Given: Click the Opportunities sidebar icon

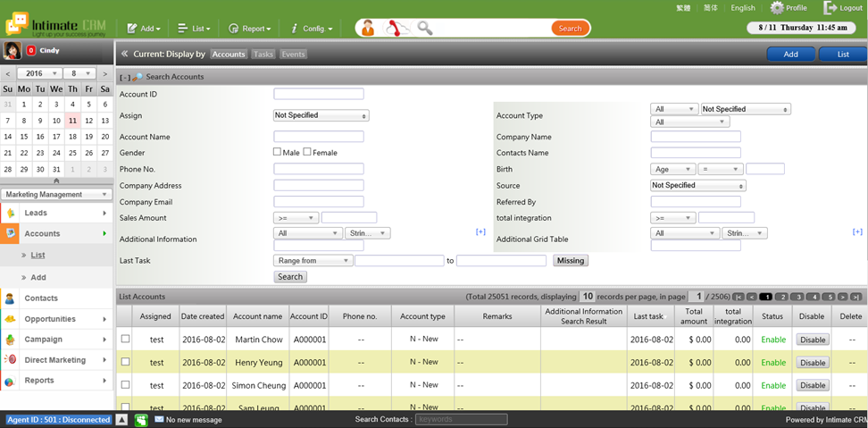Looking at the screenshot, I should pyautogui.click(x=10, y=319).
